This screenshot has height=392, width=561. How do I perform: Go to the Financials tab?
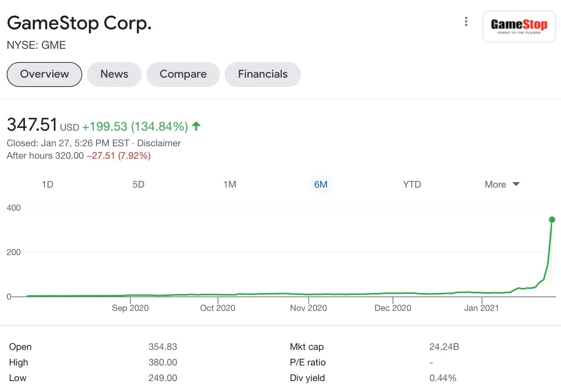(x=263, y=74)
